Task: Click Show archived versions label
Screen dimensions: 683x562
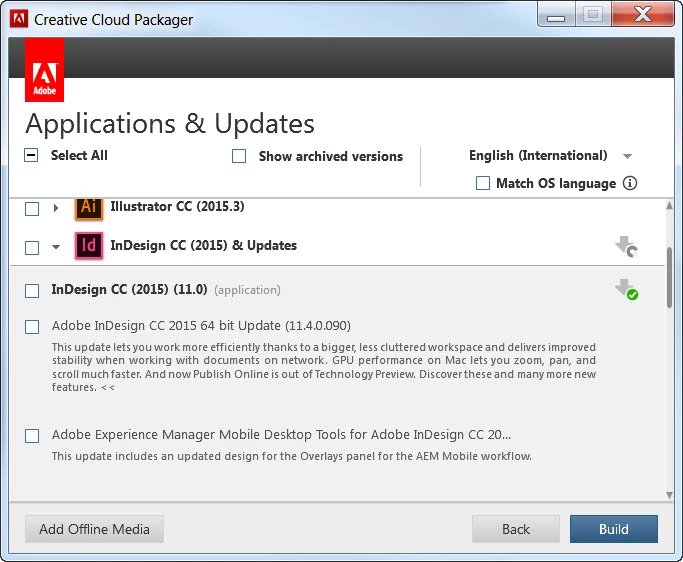Action: (x=331, y=156)
